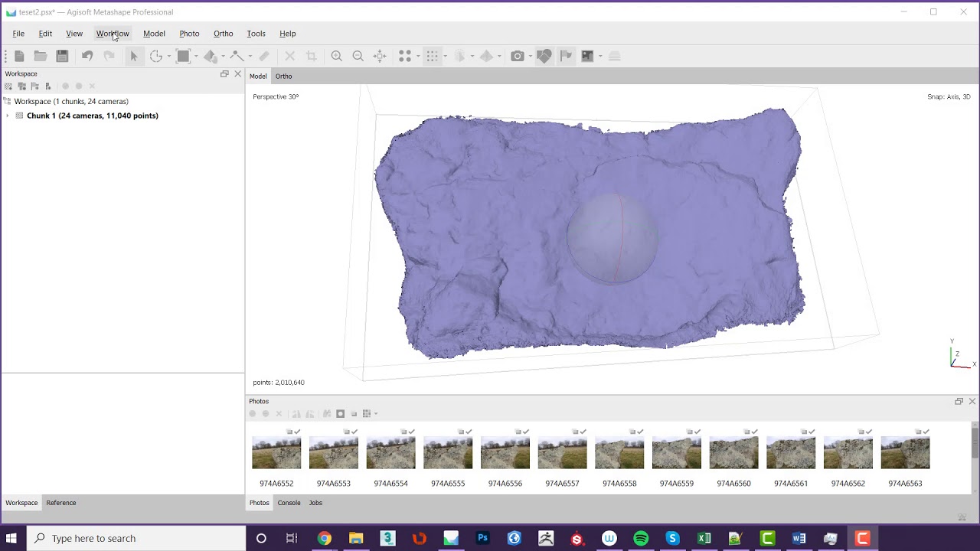Open the Tools menu
Screen dimensions: 980x551
256,34
